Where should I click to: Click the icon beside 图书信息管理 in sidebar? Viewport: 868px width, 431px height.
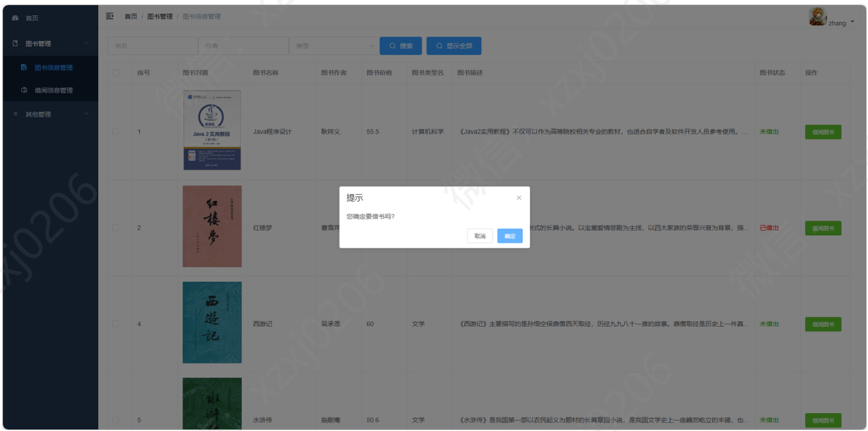pos(24,67)
